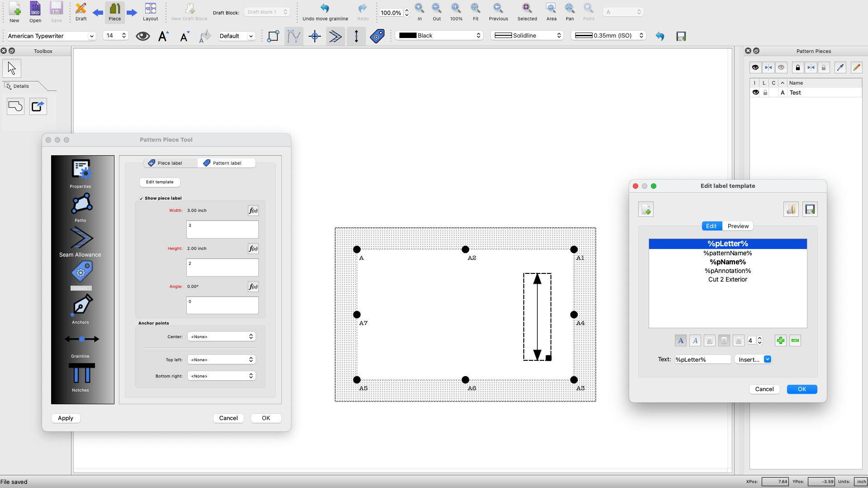The width and height of the screenshot is (868, 488).
Task: Select the Notches section icon
Action: [x=81, y=374]
